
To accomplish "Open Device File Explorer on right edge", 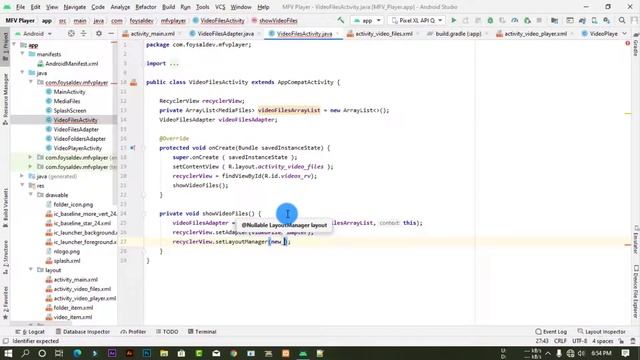I will point(636,291).
